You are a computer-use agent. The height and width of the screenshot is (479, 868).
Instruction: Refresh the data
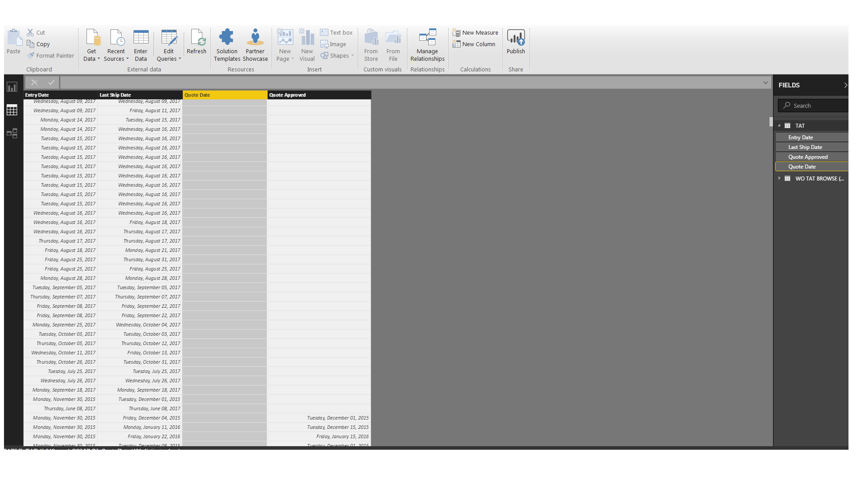[197, 42]
